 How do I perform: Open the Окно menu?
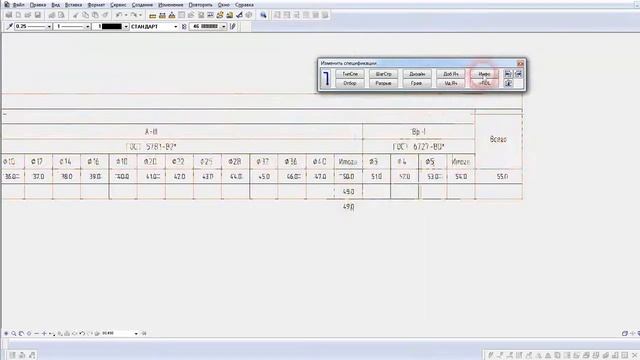pos(224,5)
